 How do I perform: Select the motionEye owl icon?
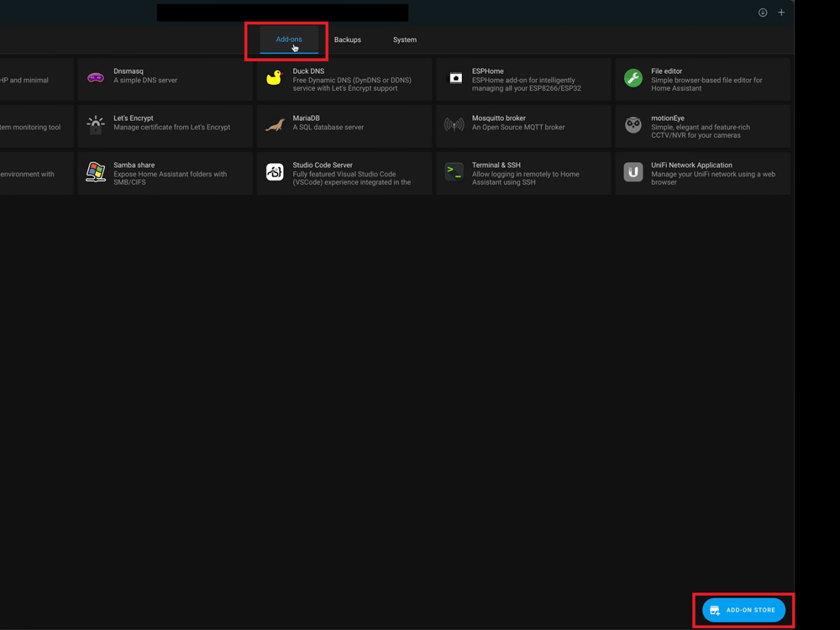(633, 125)
